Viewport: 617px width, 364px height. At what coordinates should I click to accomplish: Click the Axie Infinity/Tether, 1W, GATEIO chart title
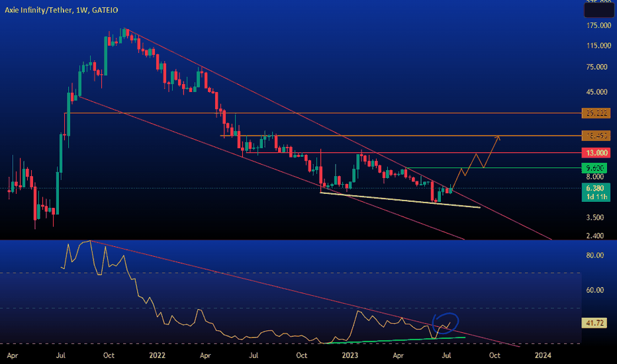(x=62, y=10)
